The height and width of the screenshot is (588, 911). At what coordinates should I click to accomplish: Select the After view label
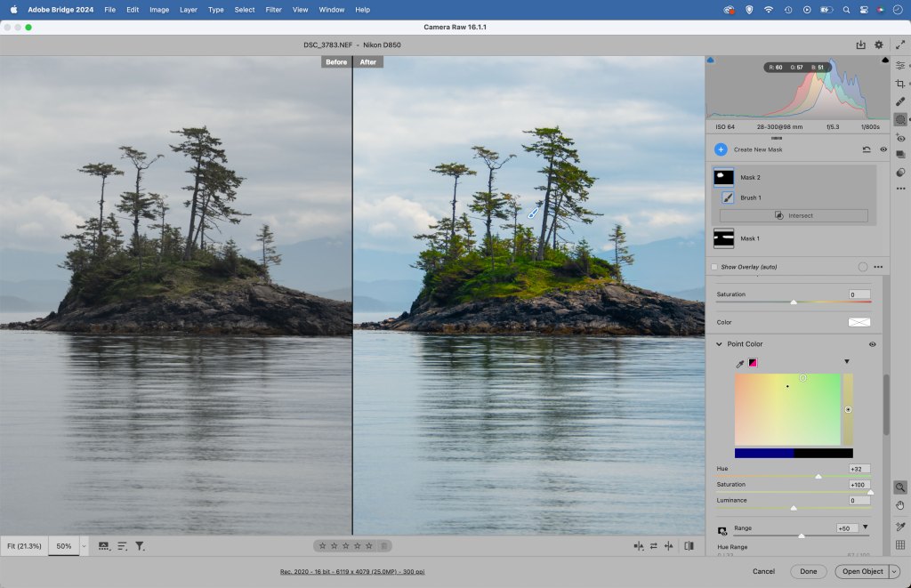[367, 62]
